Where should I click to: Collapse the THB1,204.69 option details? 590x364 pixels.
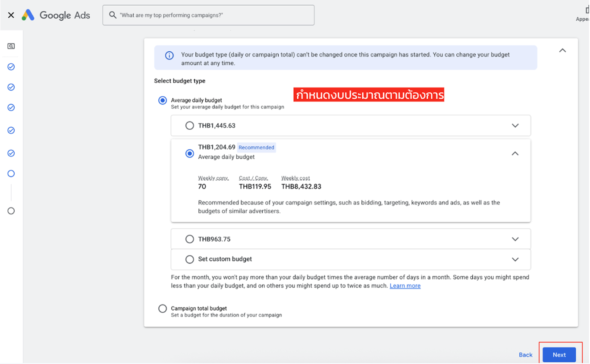[515, 154]
